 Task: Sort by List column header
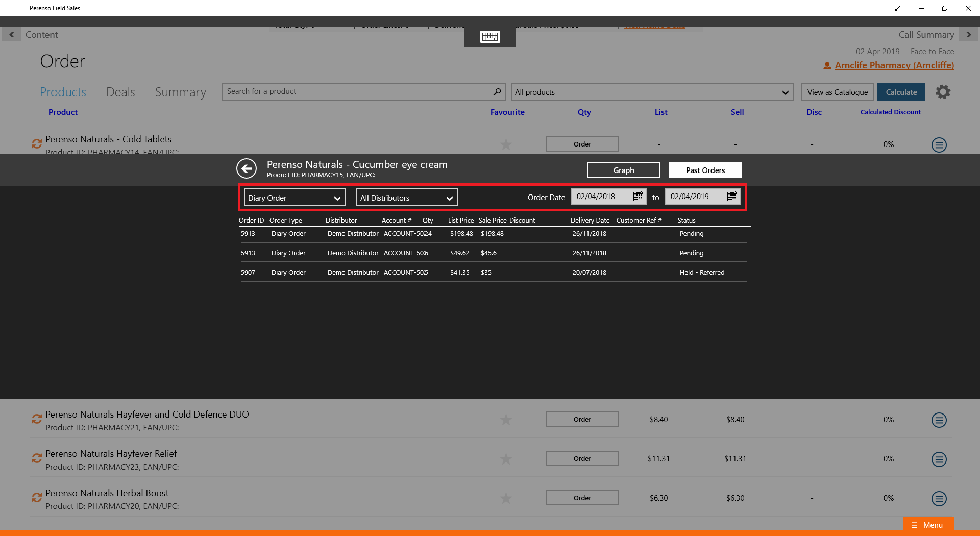tap(661, 112)
